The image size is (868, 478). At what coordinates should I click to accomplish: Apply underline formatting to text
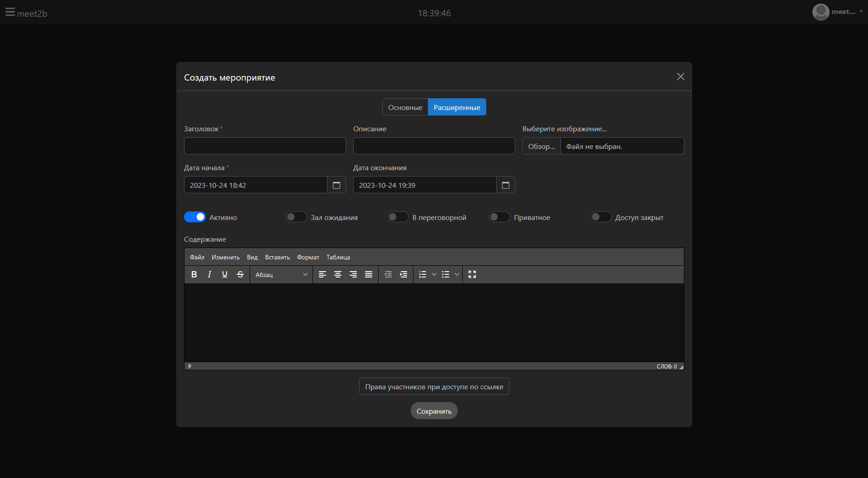pyautogui.click(x=225, y=274)
